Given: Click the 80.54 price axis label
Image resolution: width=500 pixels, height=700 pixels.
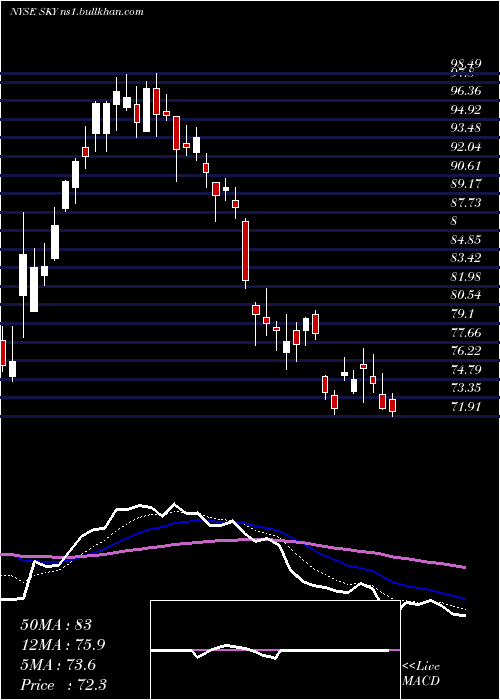Looking at the screenshot, I should pos(466,295).
